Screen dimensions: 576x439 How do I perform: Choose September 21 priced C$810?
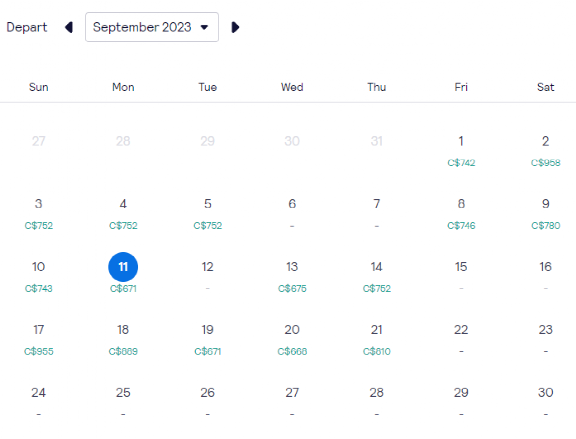(x=377, y=340)
